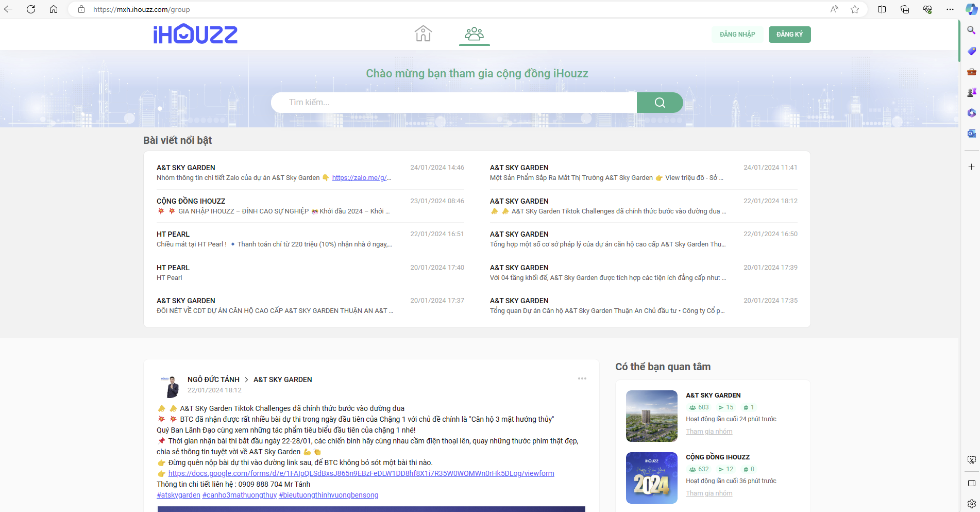Open split screen icon in browser toolbar
This screenshot has height=512, width=980.
tap(882, 9)
